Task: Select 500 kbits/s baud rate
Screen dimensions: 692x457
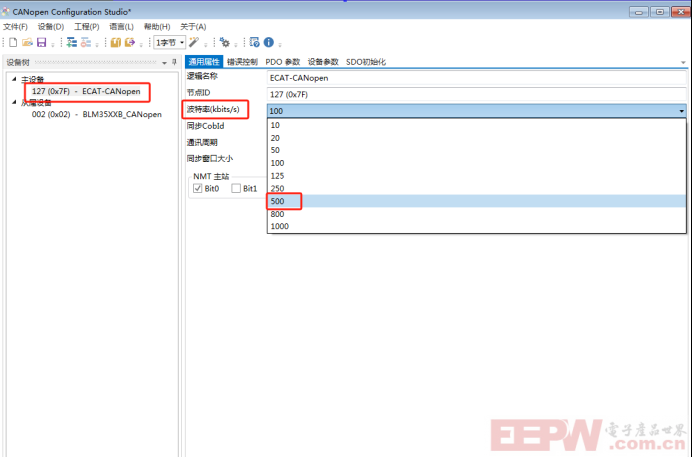Action: [476, 201]
